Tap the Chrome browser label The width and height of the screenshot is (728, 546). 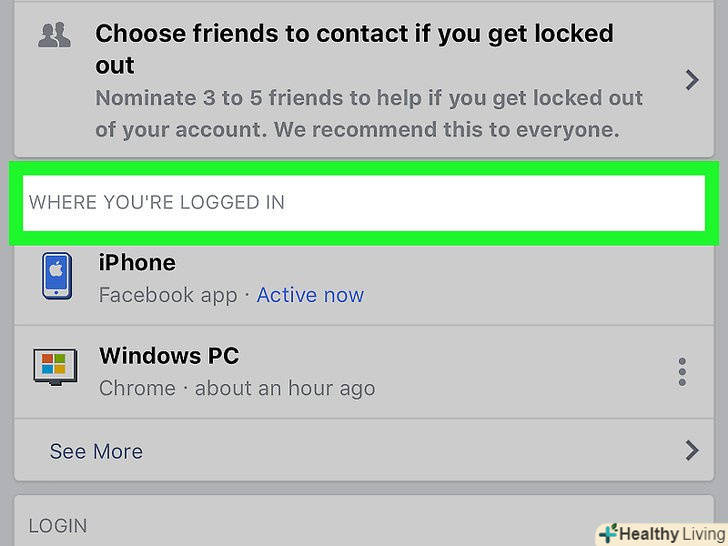135,388
